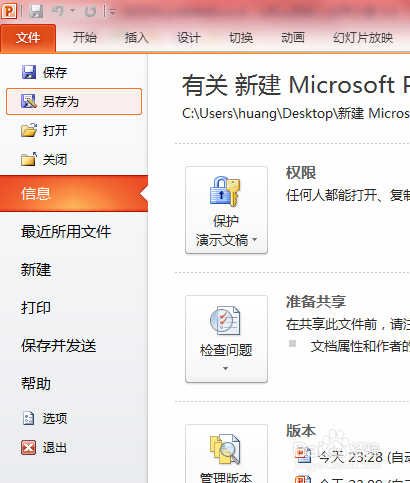Switch to the 开始 ribbon tab
This screenshot has width=410, height=483.
(x=85, y=38)
